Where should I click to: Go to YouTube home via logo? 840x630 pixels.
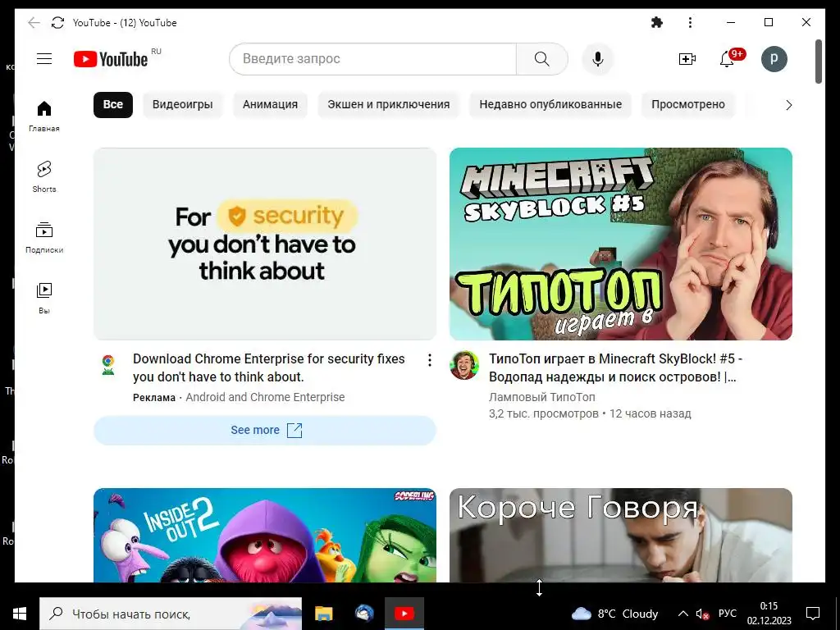point(111,59)
